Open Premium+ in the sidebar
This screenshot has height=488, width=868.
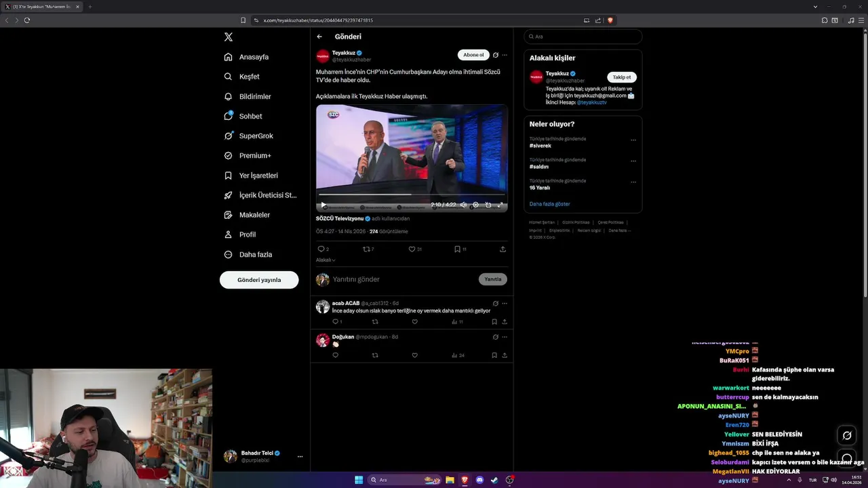pos(248,155)
